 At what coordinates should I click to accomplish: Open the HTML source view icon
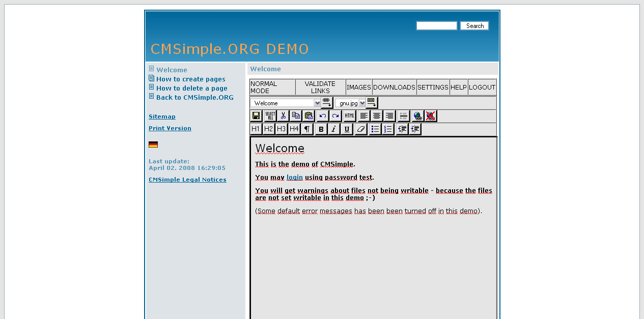[x=349, y=116]
